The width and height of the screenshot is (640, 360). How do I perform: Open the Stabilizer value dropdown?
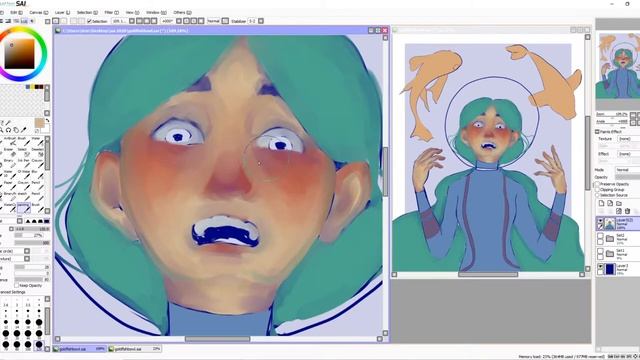coord(252,21)
